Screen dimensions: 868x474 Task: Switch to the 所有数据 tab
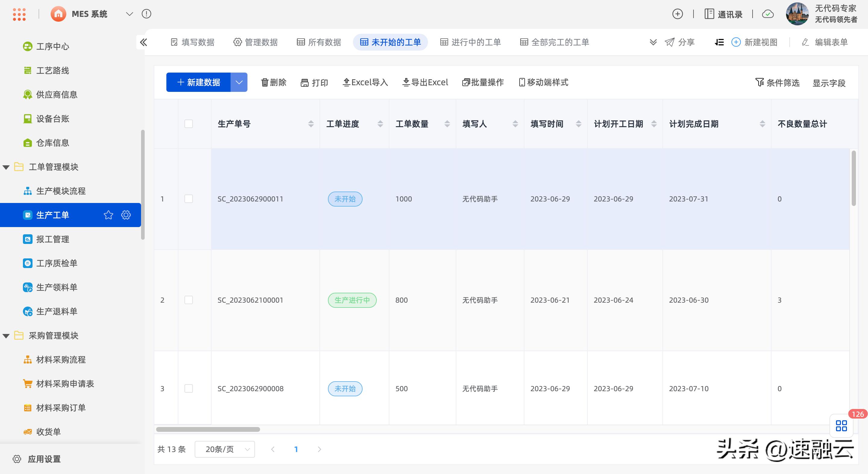pyautogui.click(x=319, y=42)
